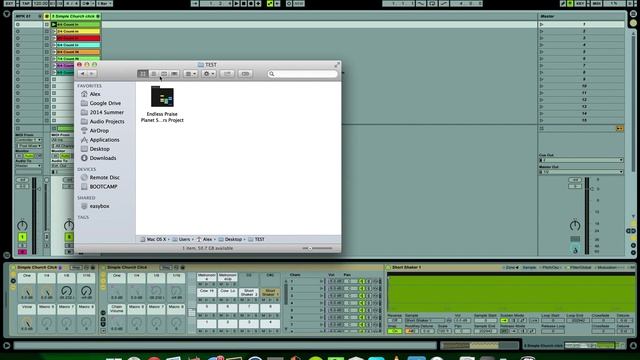Click Users in the Finder path bar
The image size is (640, 360).
(x=184, y=240)
